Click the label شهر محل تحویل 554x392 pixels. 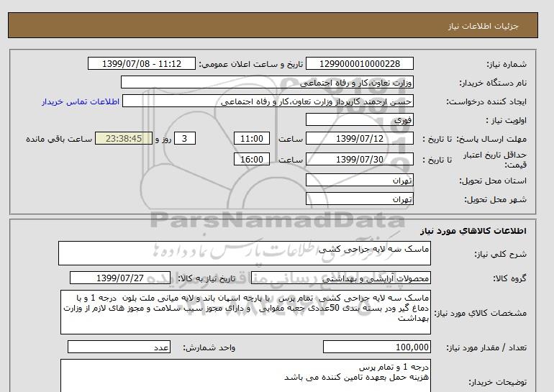495,199
